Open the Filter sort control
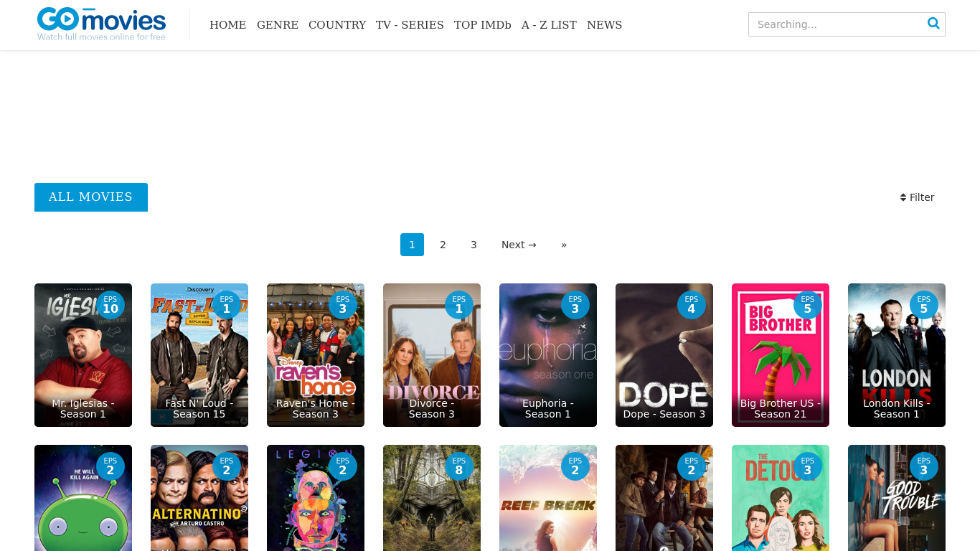The image size is (980, 551). tap(917, 197)
